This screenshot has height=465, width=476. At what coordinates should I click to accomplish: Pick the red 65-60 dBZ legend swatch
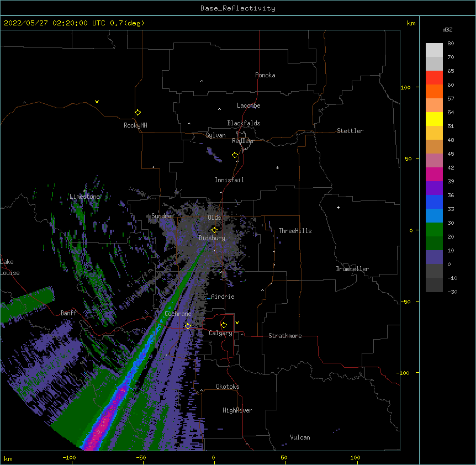(x=434, y=77)
